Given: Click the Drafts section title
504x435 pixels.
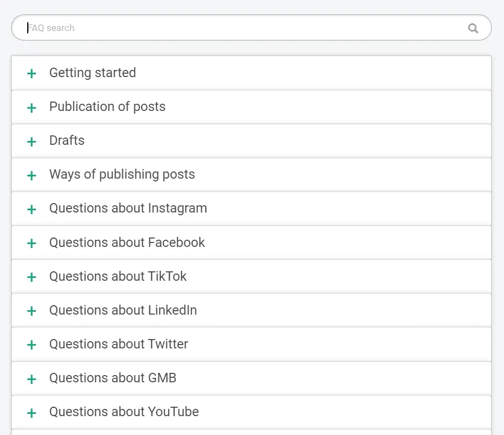Looking at the screenshot, I should tap(67, 140).
